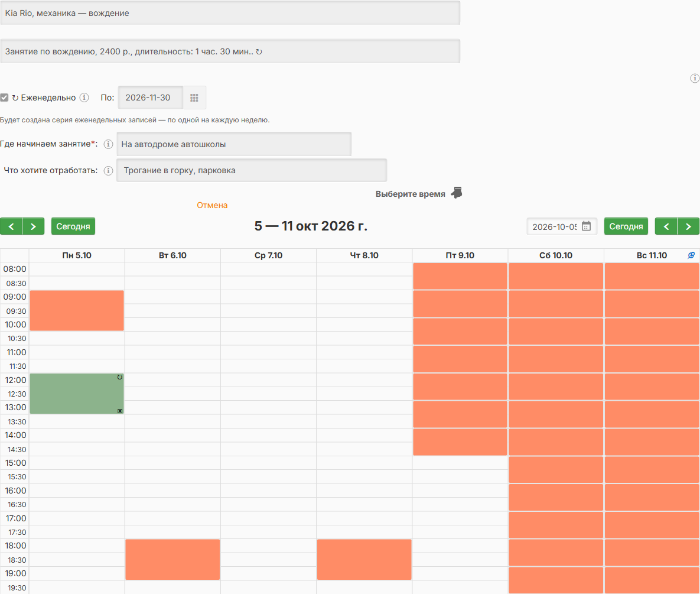
Task: Focus the Трогание в горку, парковка field
Action: pos(251,170)
